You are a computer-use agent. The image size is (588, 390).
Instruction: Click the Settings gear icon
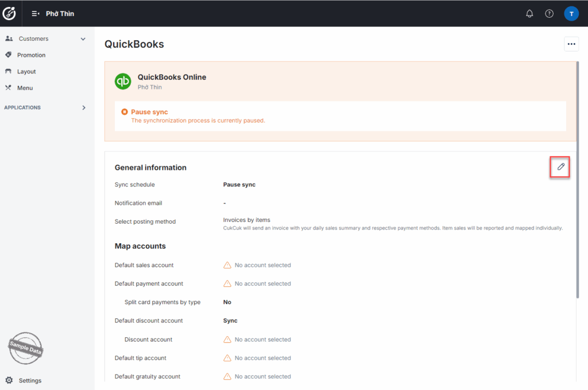tap(9, 380)
